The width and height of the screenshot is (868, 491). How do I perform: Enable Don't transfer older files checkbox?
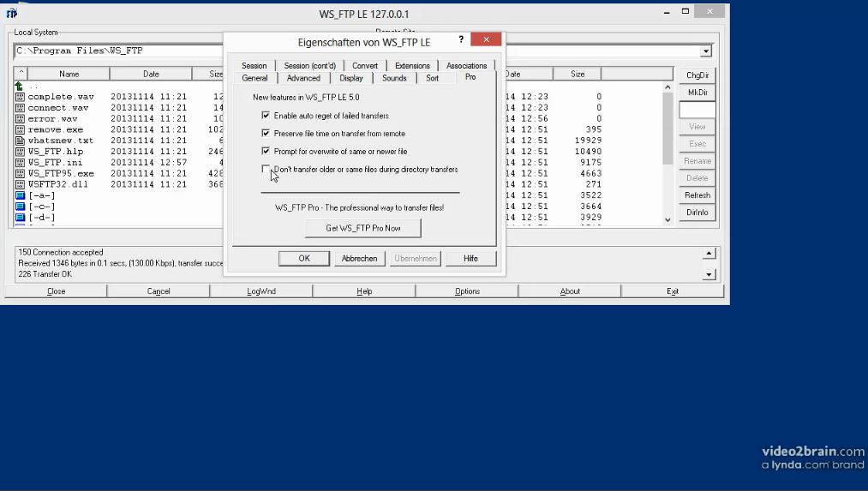(x=266, y=169)
